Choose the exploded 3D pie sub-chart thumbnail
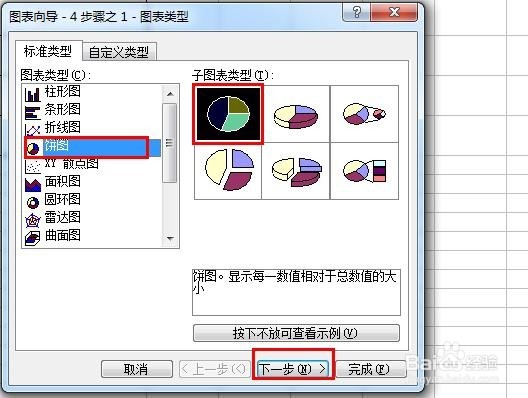 pyautogui.click(x=296, y=171)
